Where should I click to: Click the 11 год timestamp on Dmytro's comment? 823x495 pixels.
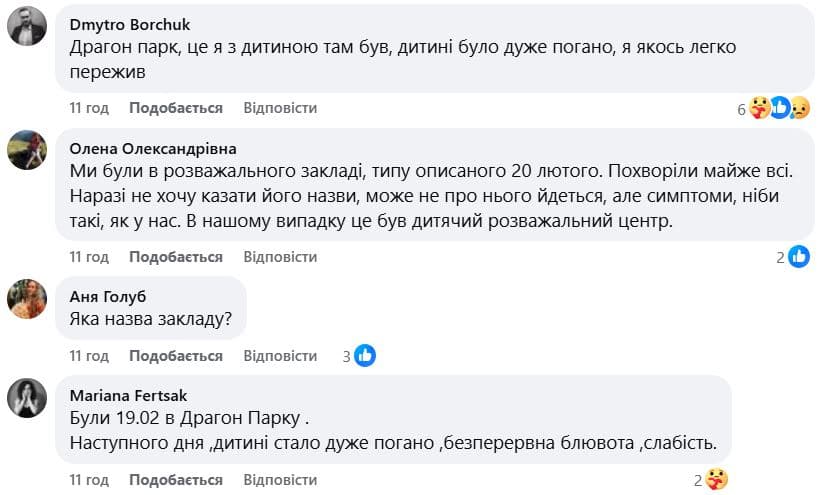89,108
